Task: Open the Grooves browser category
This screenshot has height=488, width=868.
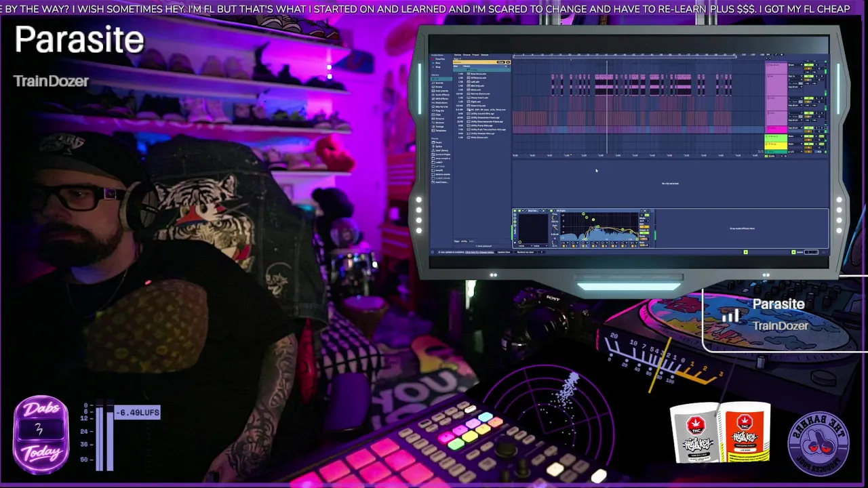Action: point(439,123)
